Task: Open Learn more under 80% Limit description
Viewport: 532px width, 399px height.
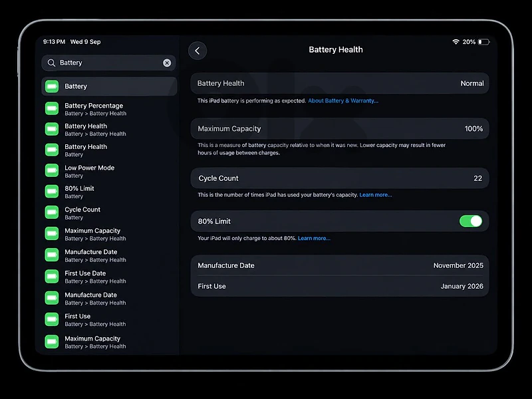Action: 314,238
